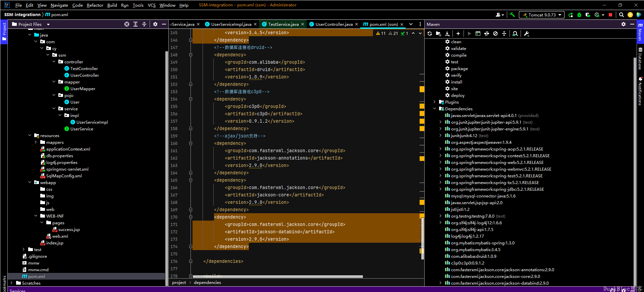Click Search Everywhere magnifier icon

tap(622, 15)
